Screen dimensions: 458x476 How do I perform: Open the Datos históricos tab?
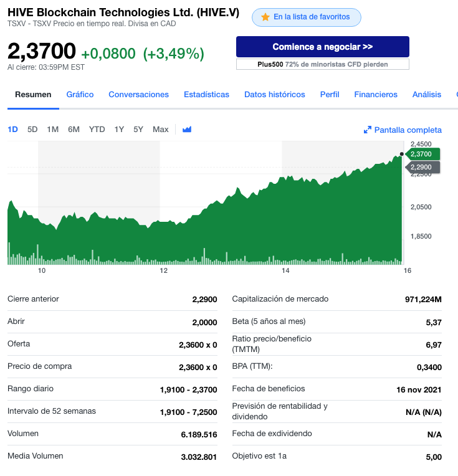(x=275, y=95)
